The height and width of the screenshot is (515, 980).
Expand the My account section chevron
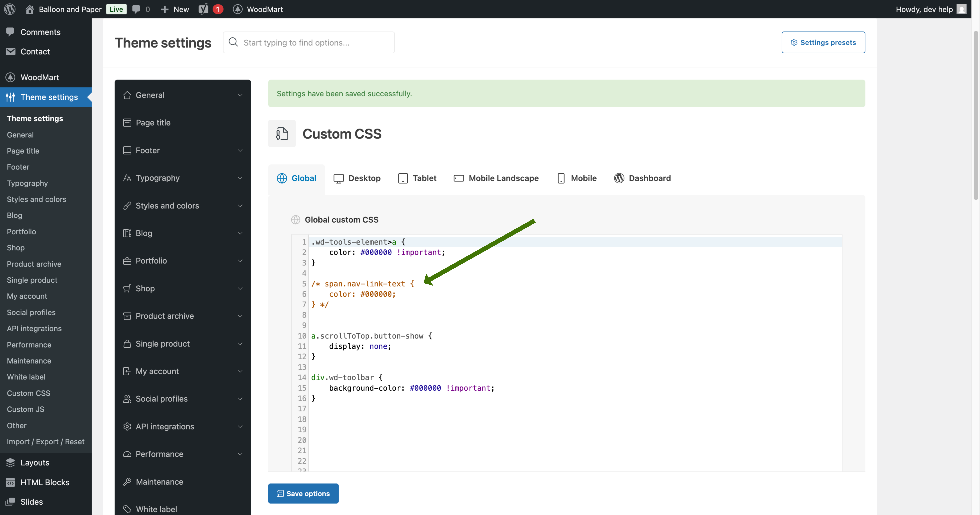(240, 371)
